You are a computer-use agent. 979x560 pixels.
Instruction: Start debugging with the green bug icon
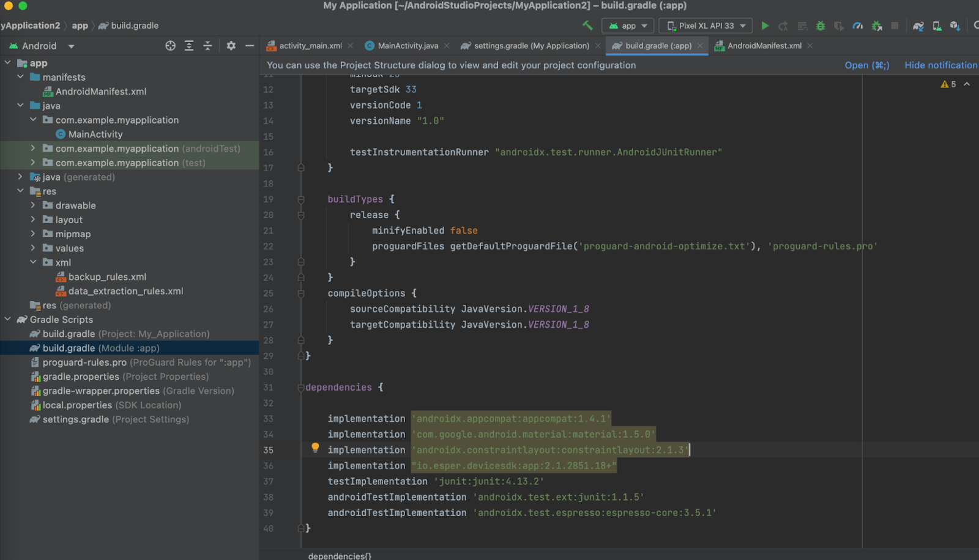(x=821, y=26)
